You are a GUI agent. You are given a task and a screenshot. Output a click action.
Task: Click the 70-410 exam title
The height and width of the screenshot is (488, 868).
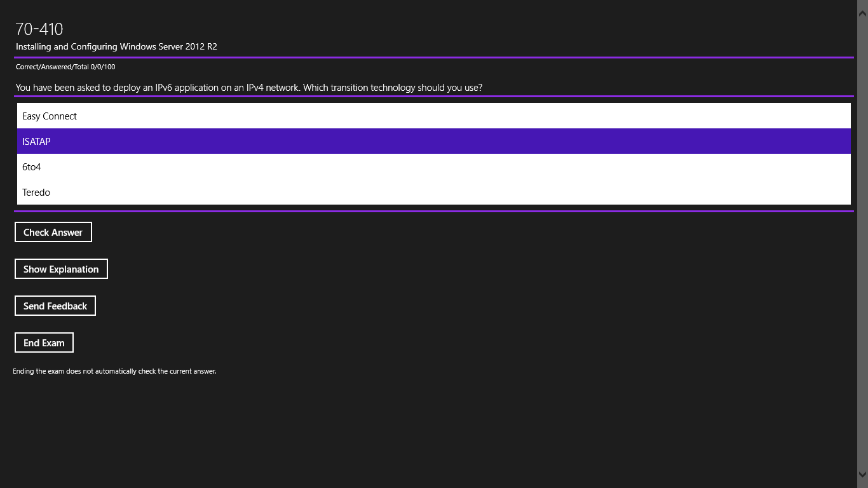(x=39, y=29)
